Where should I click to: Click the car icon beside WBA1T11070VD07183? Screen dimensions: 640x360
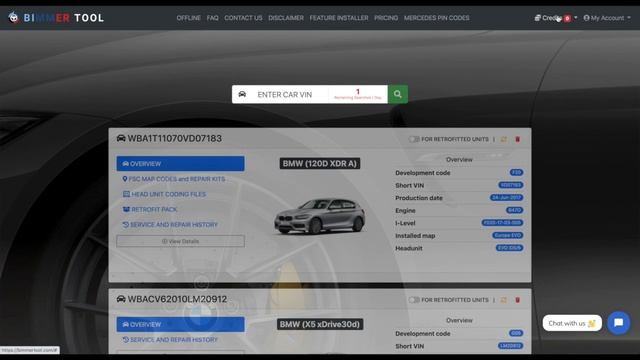click(x=121, y=138)
